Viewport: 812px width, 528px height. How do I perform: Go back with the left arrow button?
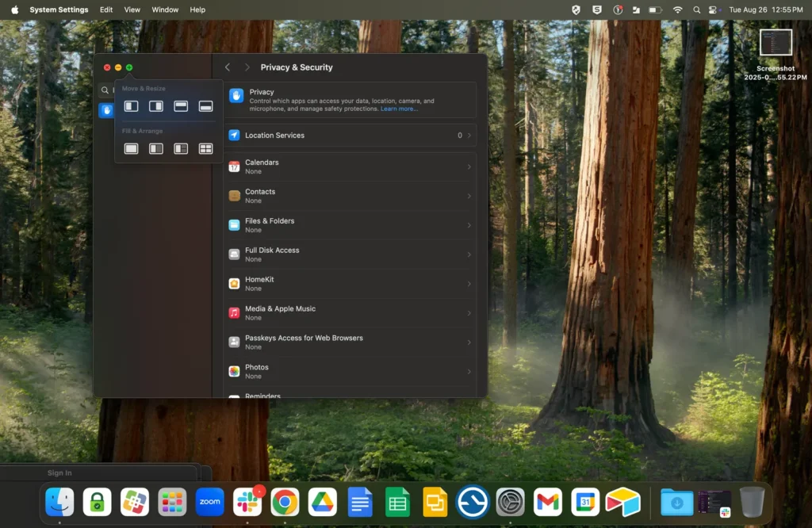pyautogui.click(x=228, y=67)
